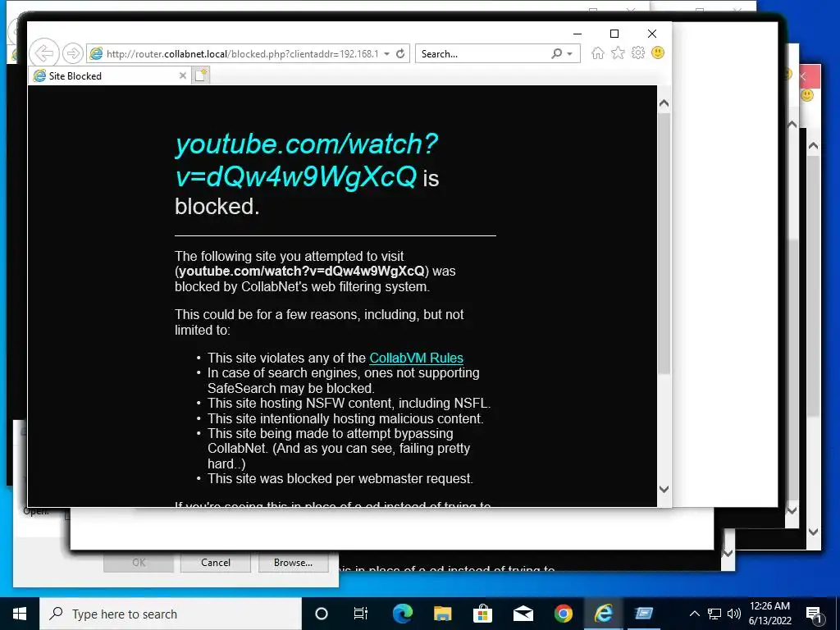This screenshot has height=630, width=840.
Task: Close the front Internet Explorer window
Action: pos(652,34)
